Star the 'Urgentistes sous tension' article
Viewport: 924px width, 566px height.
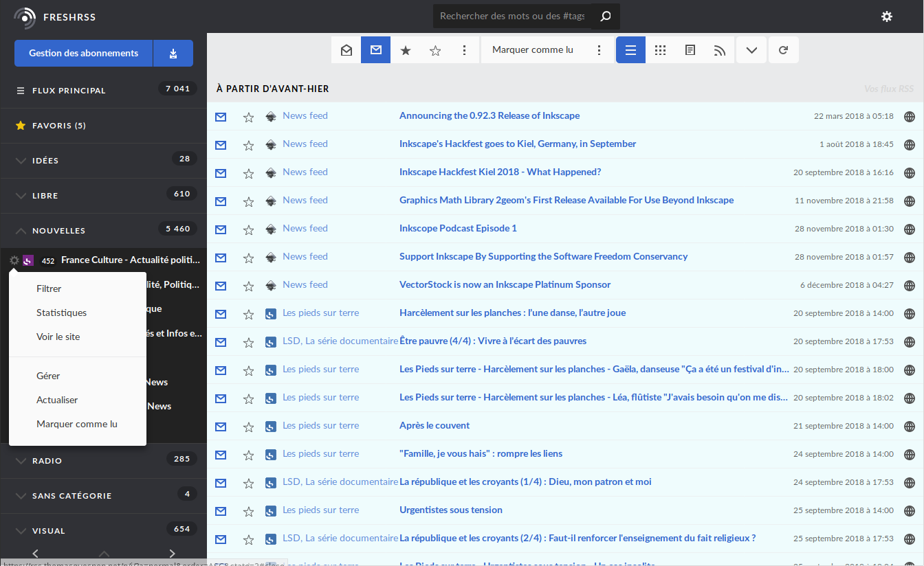tap(249, 511)
